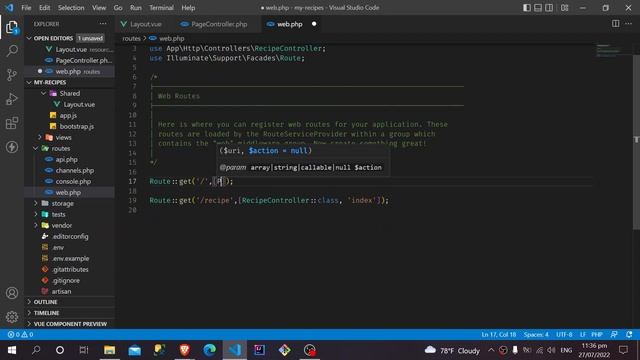This screenshot has height=360, width=640.
Task: Open the Accounts icon in activity bar
Action: tap(12, 293)
